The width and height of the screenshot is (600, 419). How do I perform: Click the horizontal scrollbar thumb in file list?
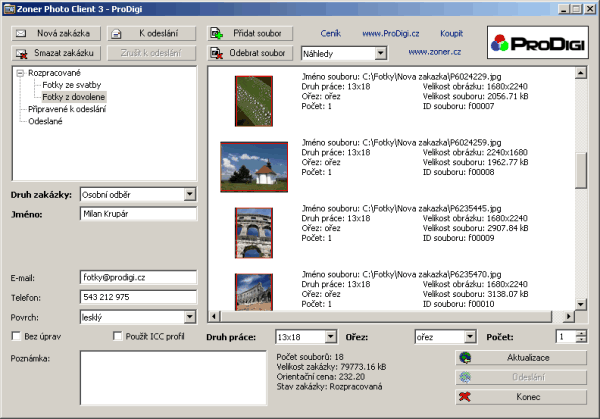[386, 316]
